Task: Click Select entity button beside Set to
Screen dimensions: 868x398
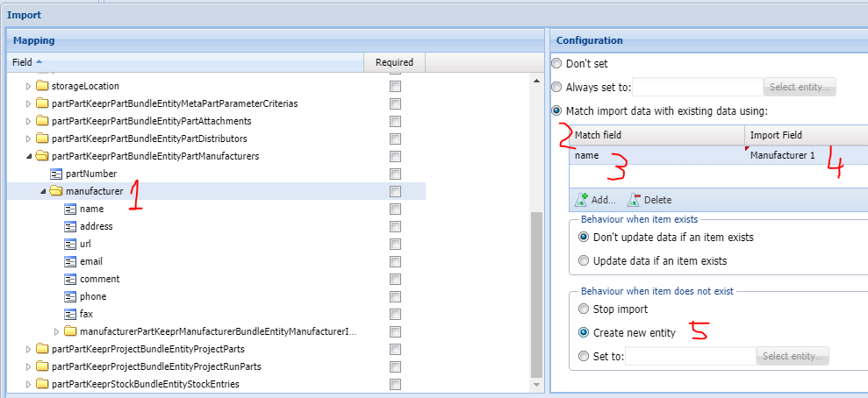Action: [793, 356]
